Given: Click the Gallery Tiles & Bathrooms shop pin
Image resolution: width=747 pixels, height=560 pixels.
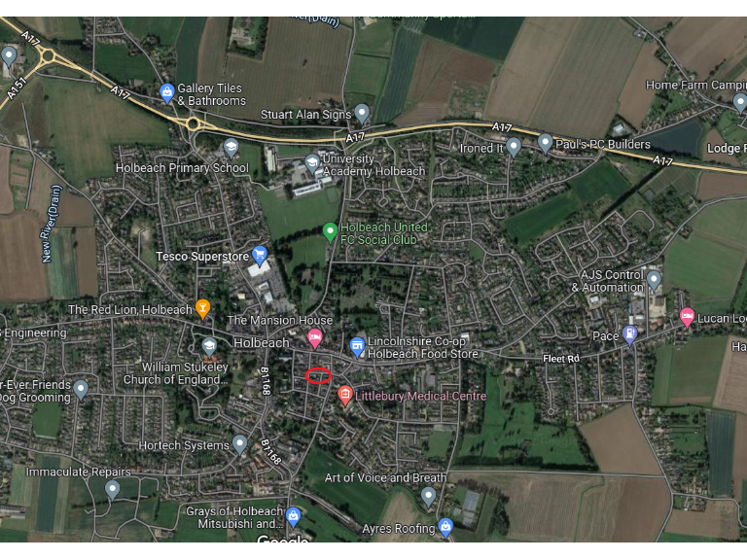Looking at the screenshot, I should (166, 93).
